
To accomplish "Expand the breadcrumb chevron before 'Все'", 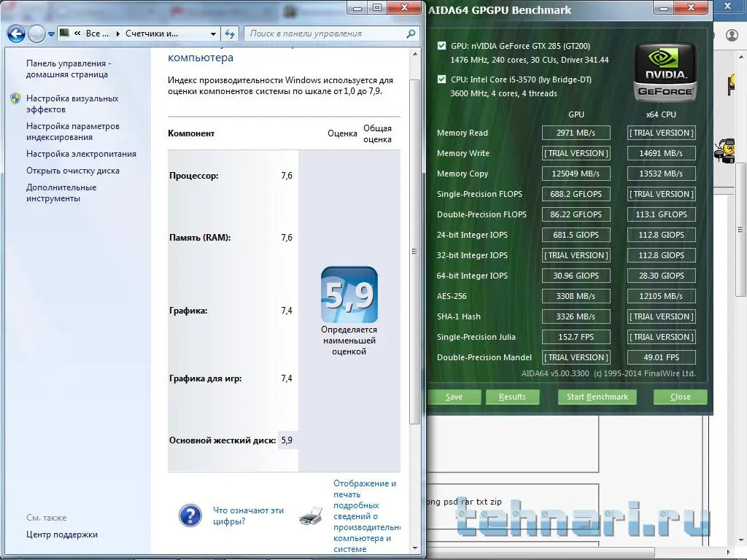I will 77,34.
